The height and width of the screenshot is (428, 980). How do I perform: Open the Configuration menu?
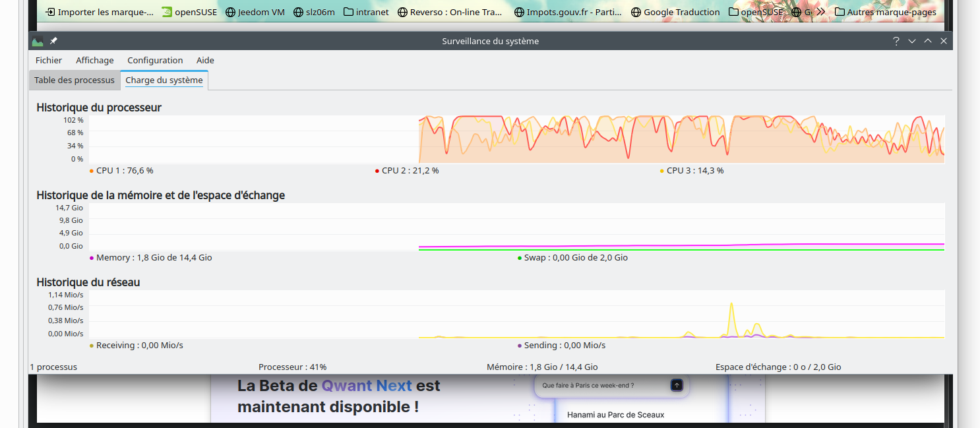point(155,60)
